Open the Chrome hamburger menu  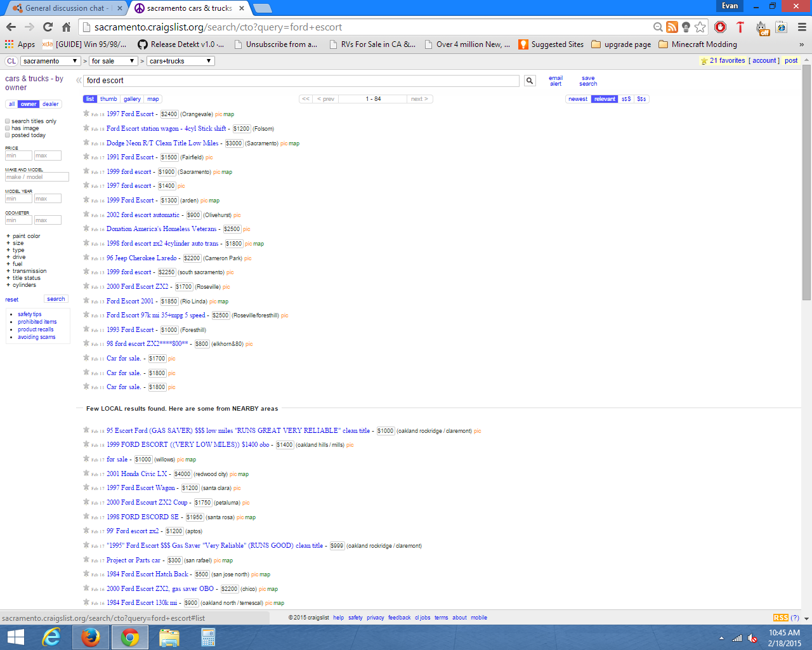(802, 27)
